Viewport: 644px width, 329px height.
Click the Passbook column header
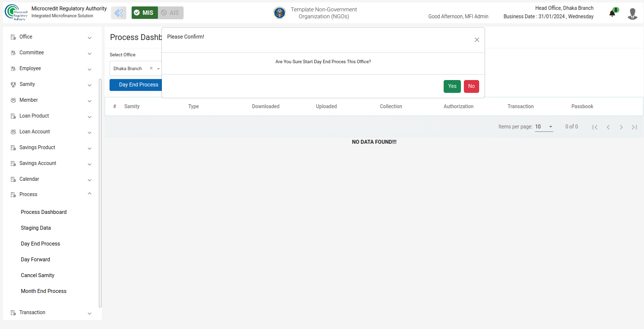tap(582, 107)
